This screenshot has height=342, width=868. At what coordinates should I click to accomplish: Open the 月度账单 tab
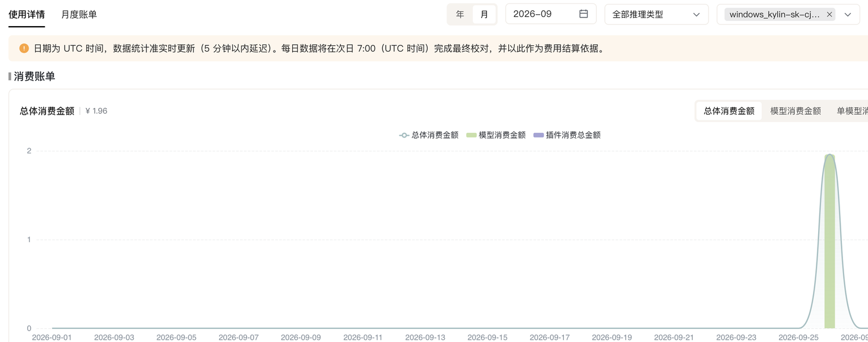point(79,14)
